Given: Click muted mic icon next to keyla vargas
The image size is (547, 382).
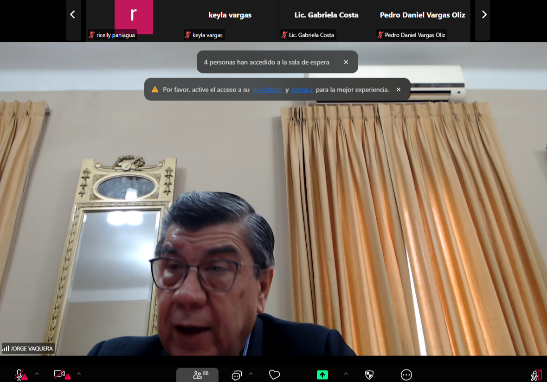Looking at the screenshot, I should (188, 35).
